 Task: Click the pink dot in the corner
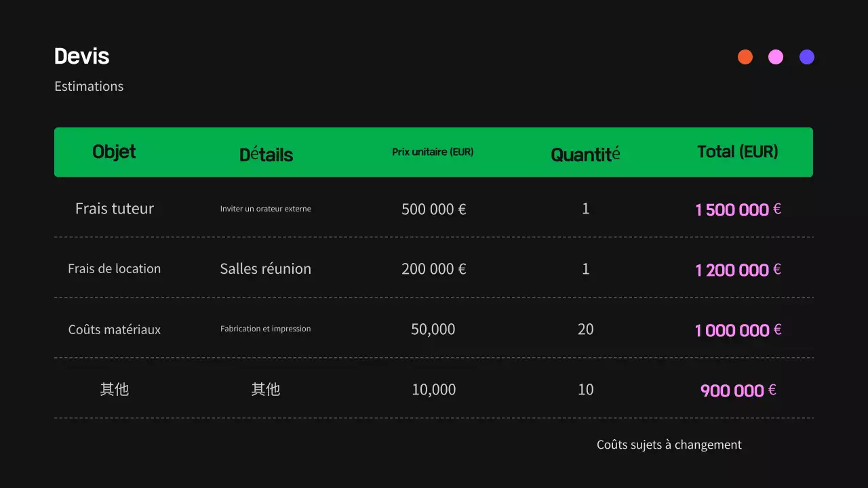[x=776, y=57]
